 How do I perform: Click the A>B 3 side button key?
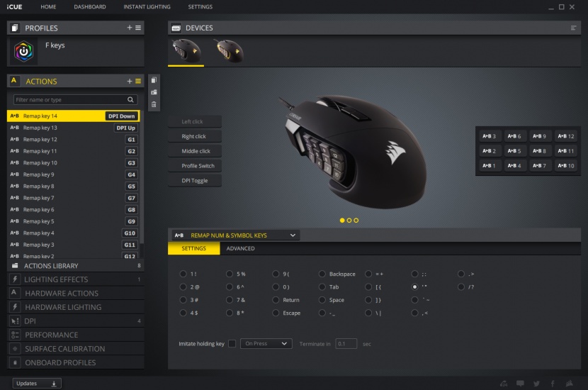490,136
